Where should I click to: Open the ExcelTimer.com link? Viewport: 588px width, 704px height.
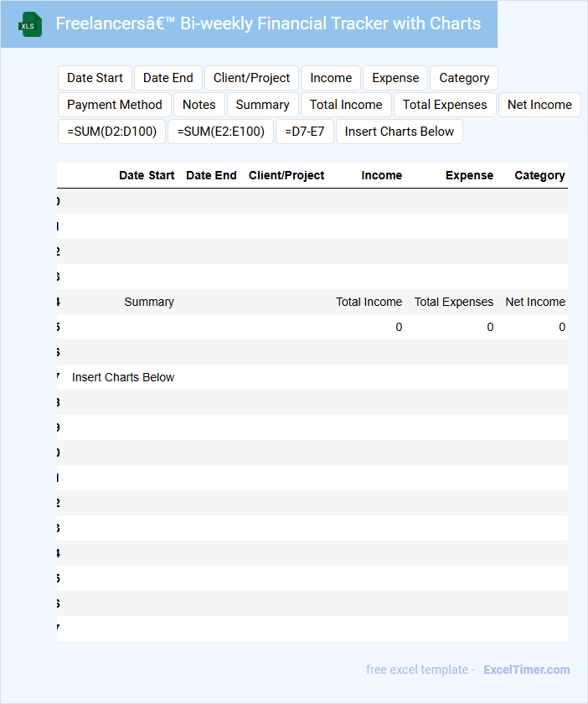tap(527, 670)
